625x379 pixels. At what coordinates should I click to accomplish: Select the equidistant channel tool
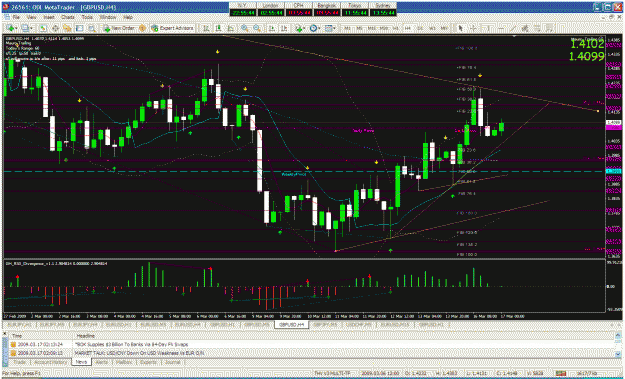pos(525,28)
